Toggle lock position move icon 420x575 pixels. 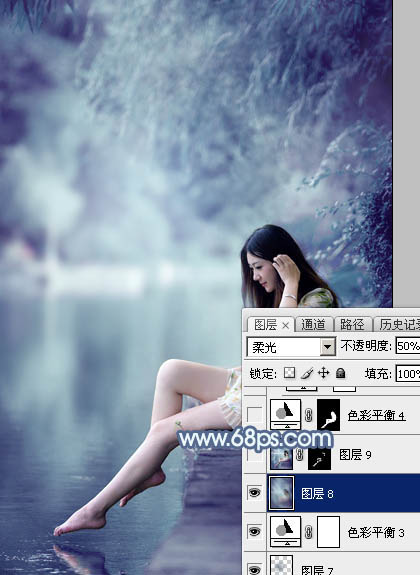click(x=324, y=373)
